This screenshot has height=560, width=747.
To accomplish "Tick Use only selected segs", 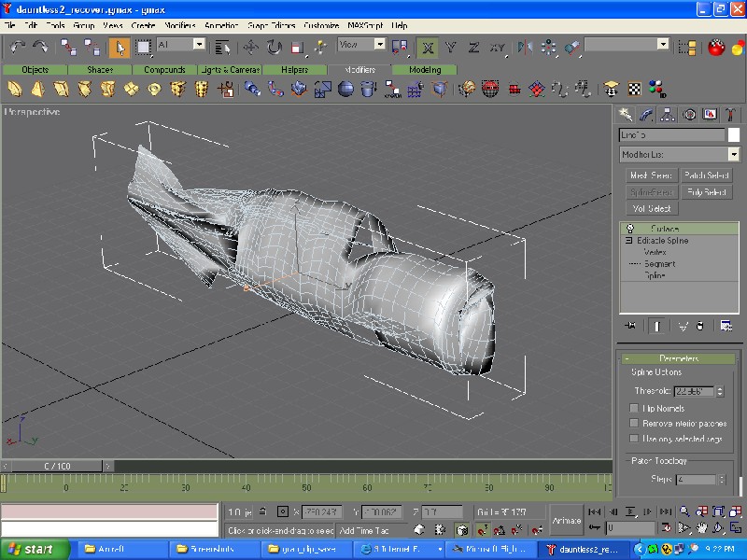I will coord(635,438).
